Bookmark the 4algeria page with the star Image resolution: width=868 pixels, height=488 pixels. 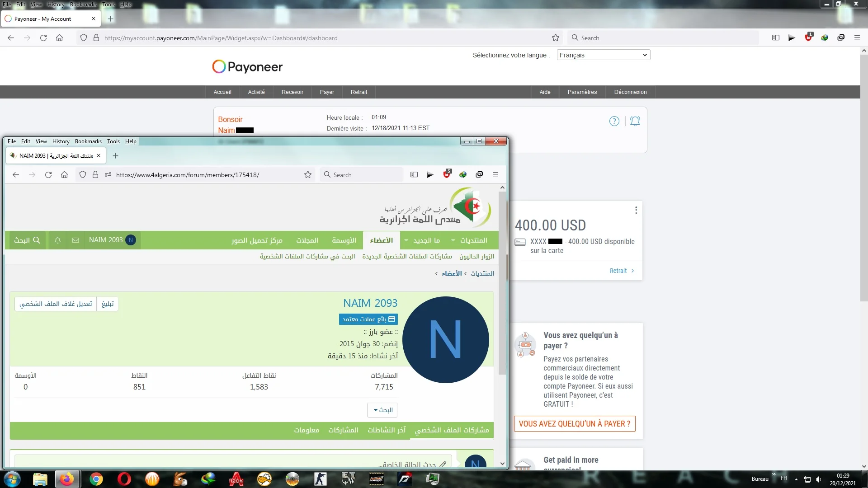pos(308,175)
